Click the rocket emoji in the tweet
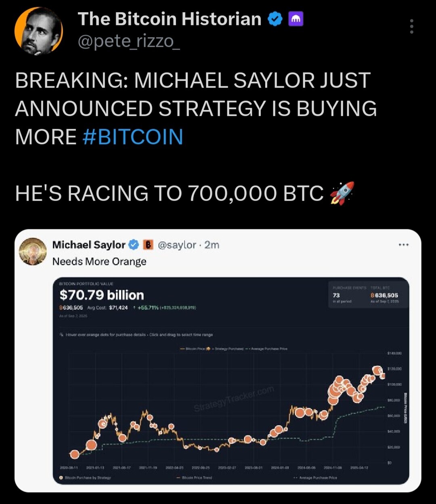Screen dimensions: 436x504 pos(342,193)
